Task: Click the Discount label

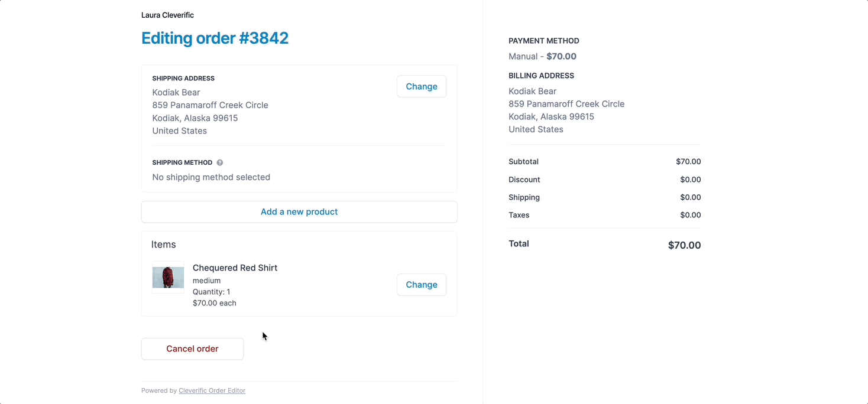Action: [524, 180]
